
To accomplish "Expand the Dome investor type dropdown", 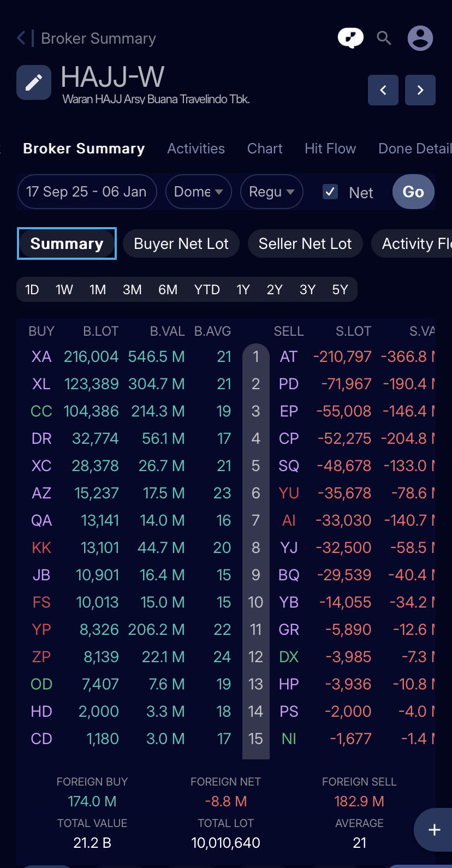I will (198, 192).
